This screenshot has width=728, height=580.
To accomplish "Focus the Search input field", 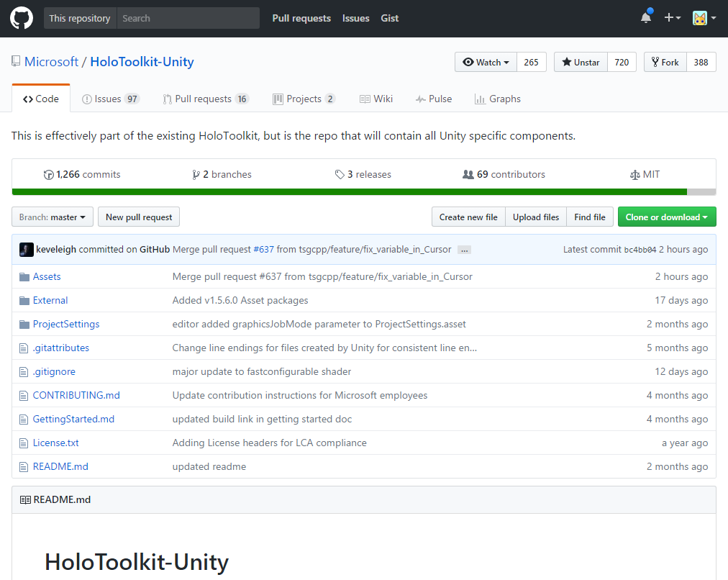I will point(188,18).
